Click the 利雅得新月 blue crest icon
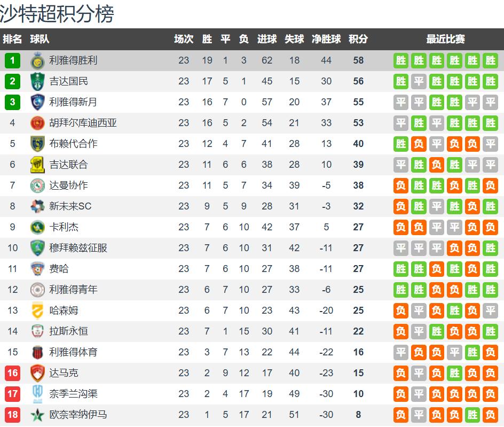 (37, 102)
